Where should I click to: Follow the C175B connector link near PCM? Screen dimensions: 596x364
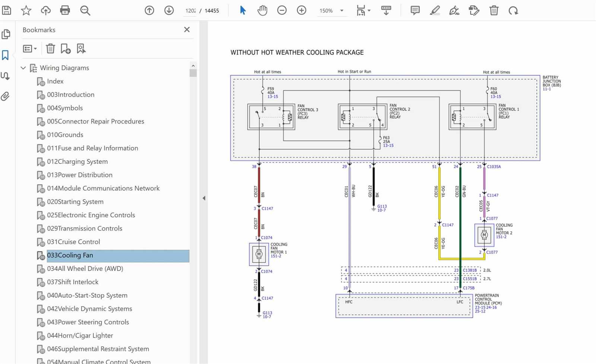469,288
